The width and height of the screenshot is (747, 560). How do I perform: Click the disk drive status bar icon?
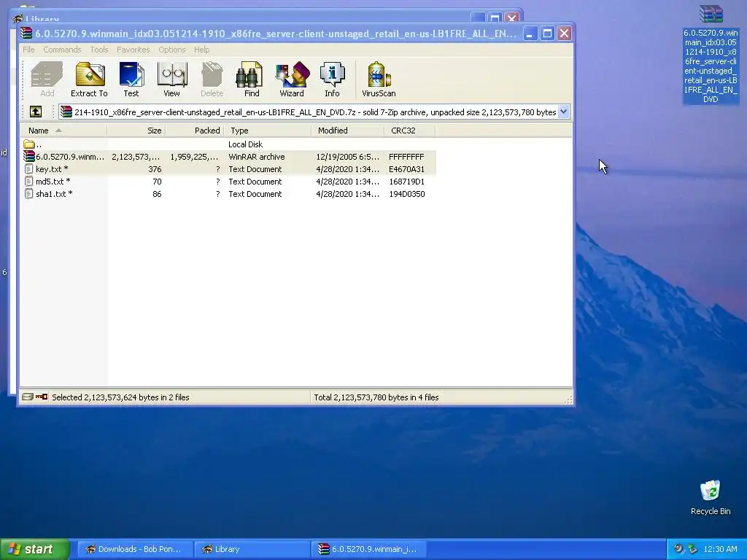pos(27,397)
